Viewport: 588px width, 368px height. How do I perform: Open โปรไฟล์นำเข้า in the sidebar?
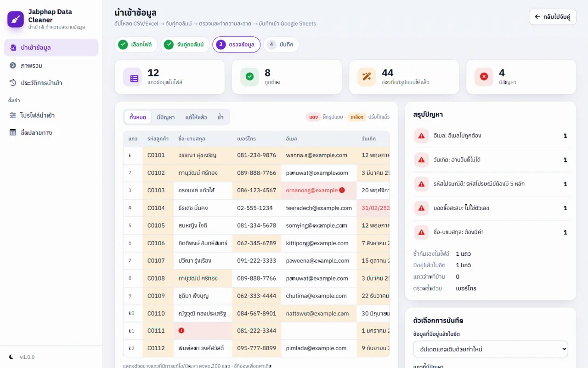pyautogui.click(x=51, y=115)
